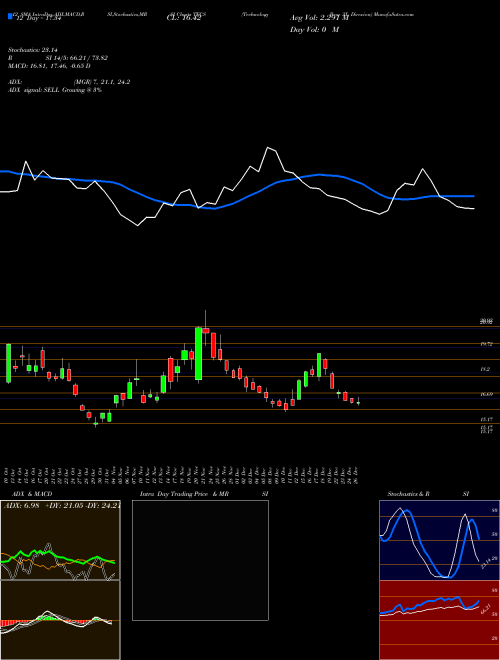Screen dimensions: 500x660
Task: Click the 19.72 price axis label
Action: point(487,344)
